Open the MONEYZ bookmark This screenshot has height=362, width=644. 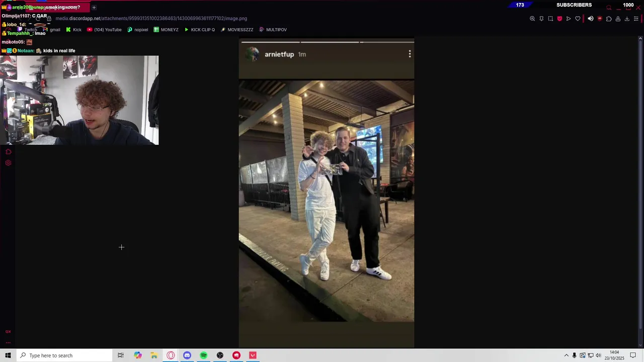click(166, 30)
